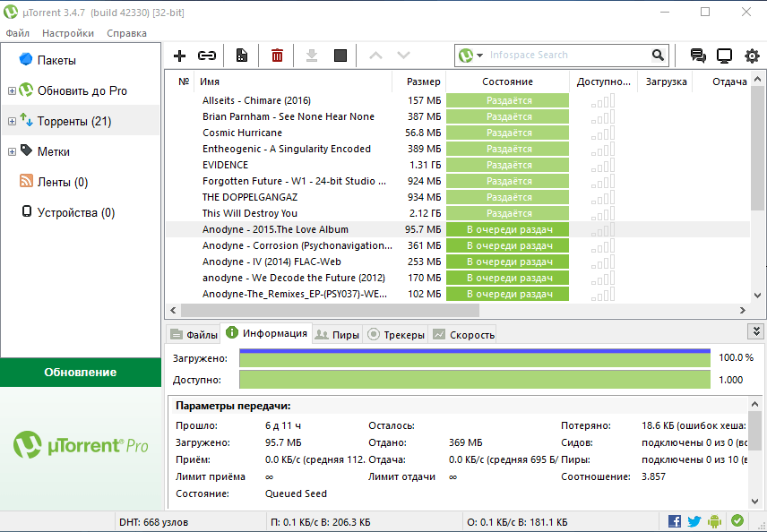Expand the Обновить до Pro tree node
This screenshot has height=532, width=767.
coord(12,91)
